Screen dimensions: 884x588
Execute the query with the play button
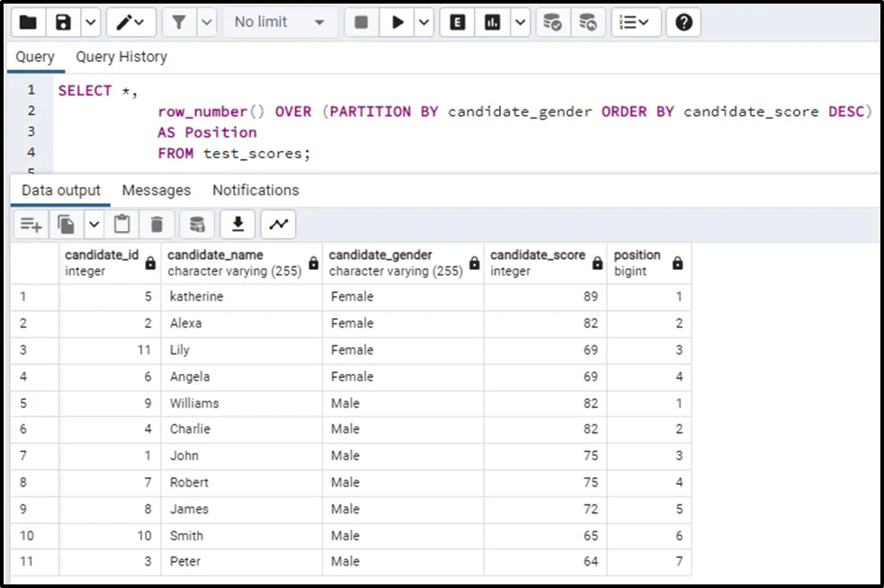[x=397, y=22]
